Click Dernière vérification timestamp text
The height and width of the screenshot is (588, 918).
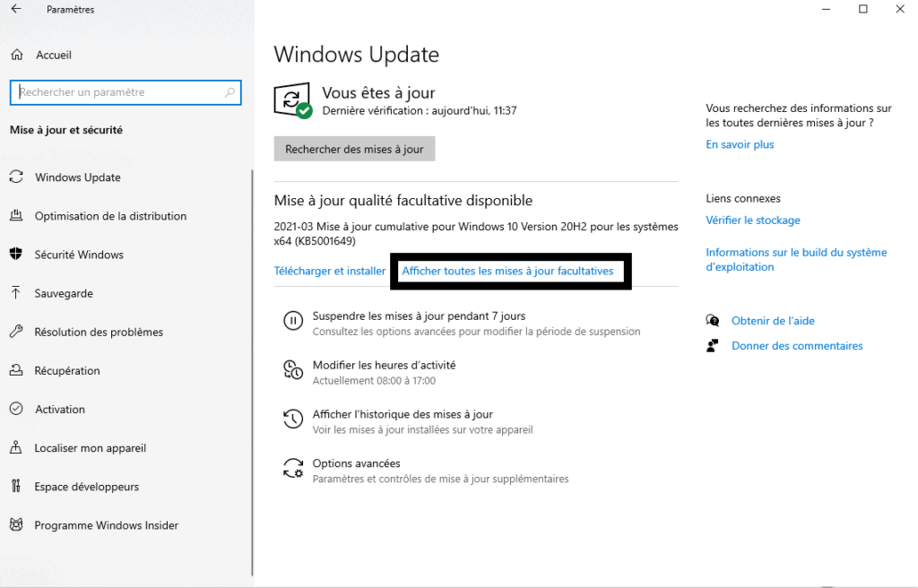point(420,110)
